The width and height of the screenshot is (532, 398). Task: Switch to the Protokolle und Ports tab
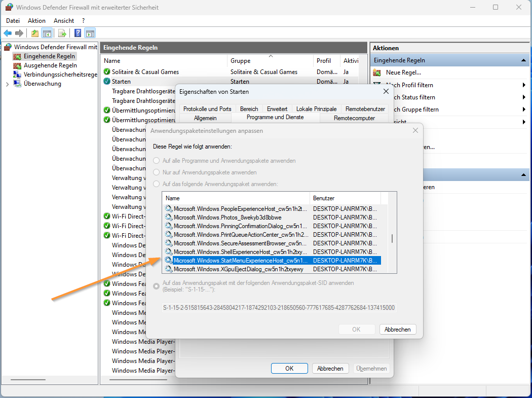[207, 108]
